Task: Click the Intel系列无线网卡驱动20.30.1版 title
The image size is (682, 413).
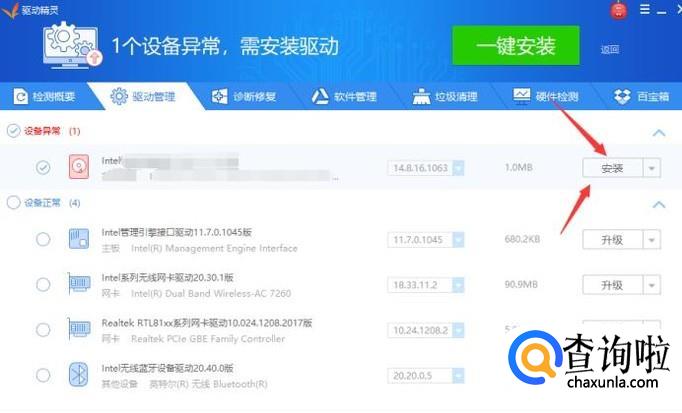Action: tap(167, 277)
